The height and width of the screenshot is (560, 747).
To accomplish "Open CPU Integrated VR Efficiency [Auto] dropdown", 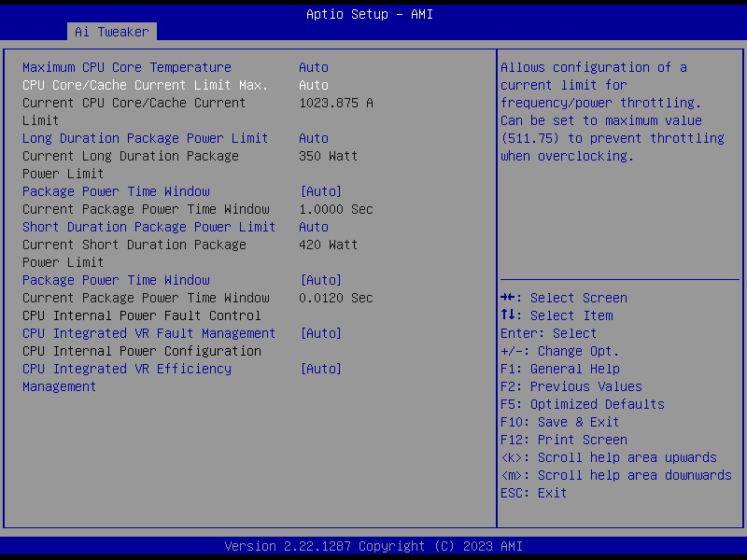I will coord(320,369).
